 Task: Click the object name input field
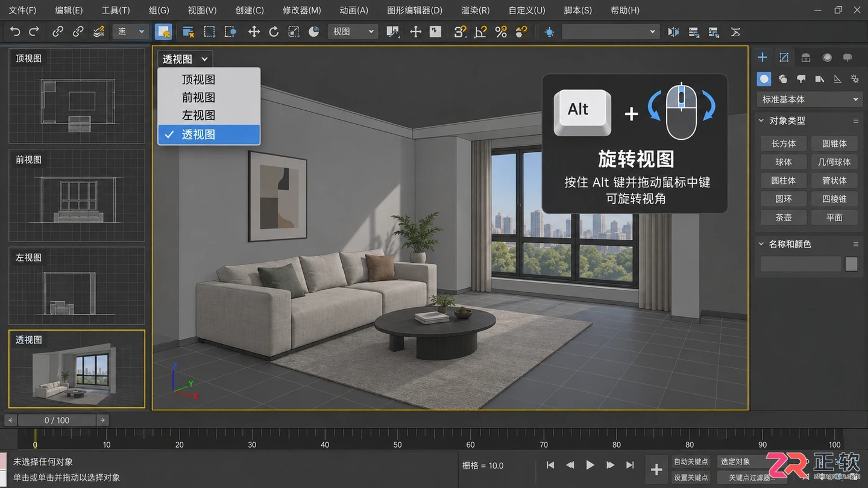coord(800,264)
